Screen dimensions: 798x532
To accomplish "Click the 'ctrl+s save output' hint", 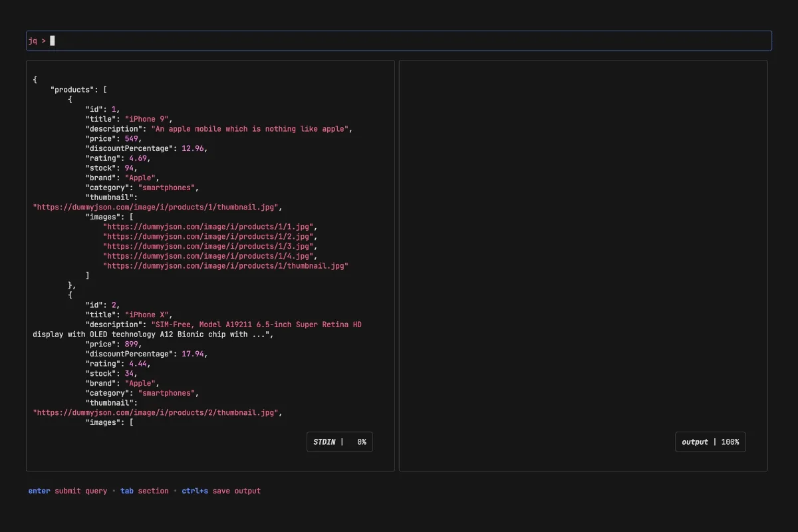I will [221, 491].
